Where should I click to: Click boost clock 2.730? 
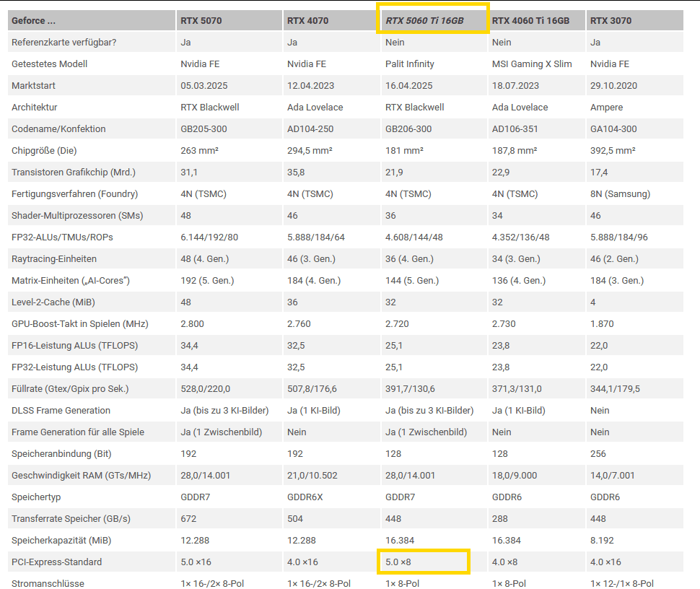click(504, 324)
